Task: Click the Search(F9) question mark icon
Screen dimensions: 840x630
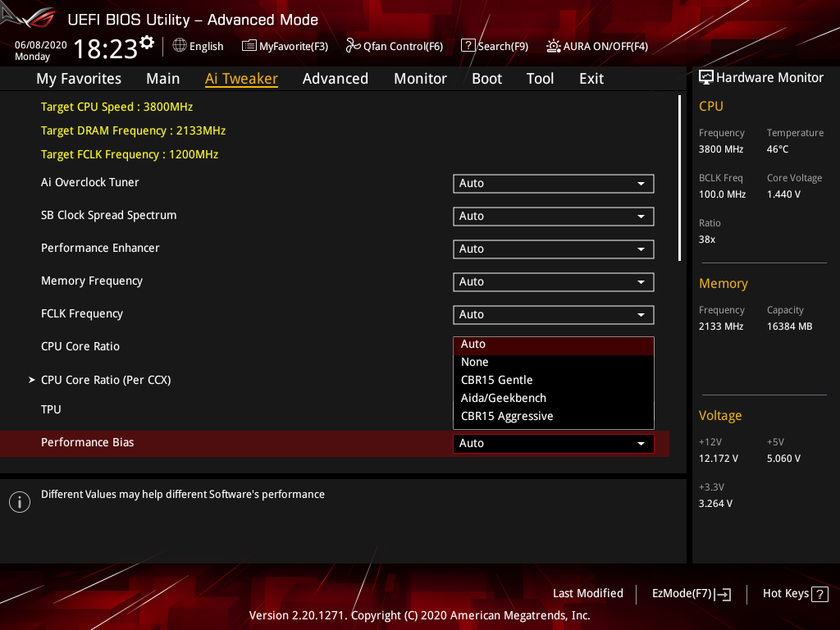Action: [468, 46]
